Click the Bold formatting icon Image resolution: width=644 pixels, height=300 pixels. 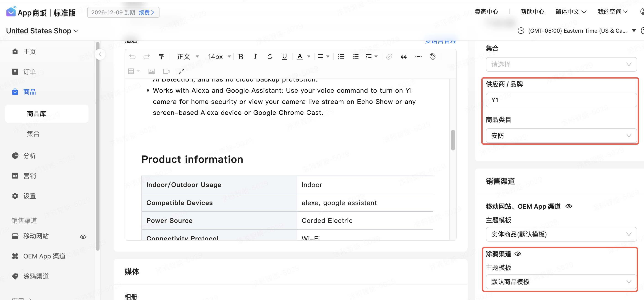point(241,57)
